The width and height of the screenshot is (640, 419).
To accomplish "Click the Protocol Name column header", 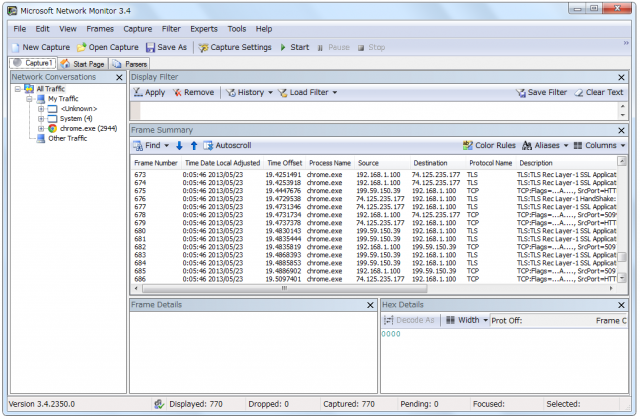I will pyautogui.click(x=491, y=163).
